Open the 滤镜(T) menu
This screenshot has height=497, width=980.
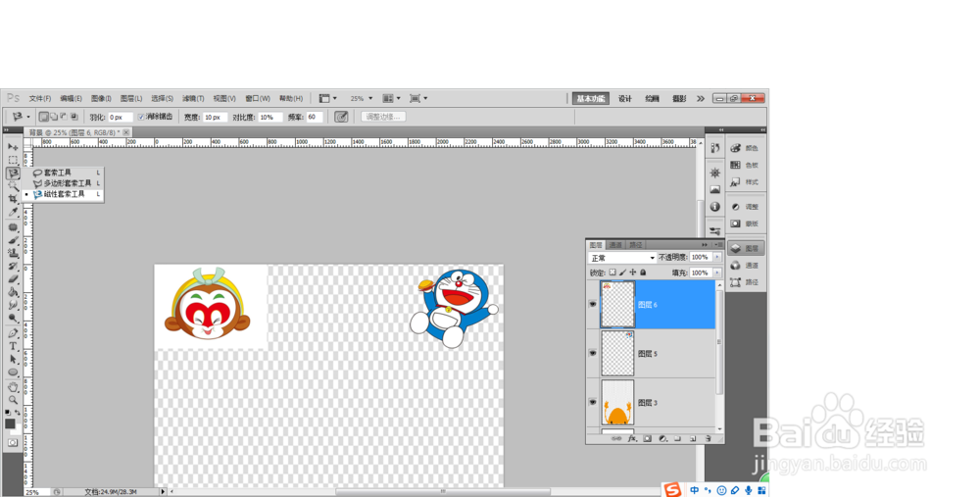click(x=193, y=99)
